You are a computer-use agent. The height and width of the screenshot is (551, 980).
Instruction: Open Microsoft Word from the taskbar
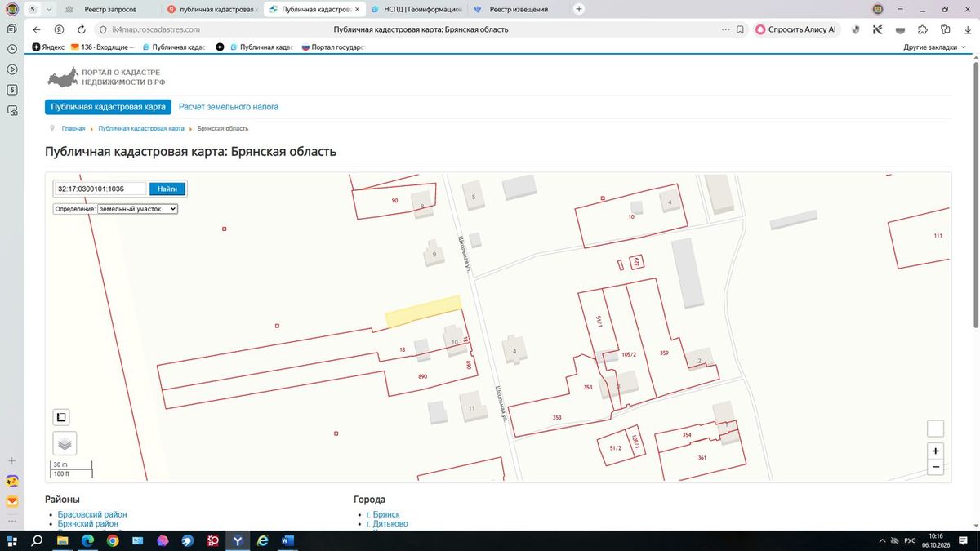[287, 540]
